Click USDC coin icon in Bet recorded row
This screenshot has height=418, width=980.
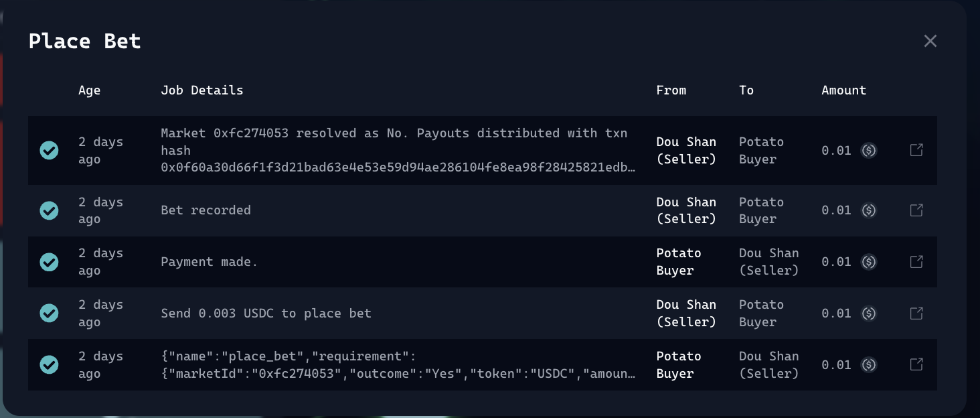click(869, 210)
